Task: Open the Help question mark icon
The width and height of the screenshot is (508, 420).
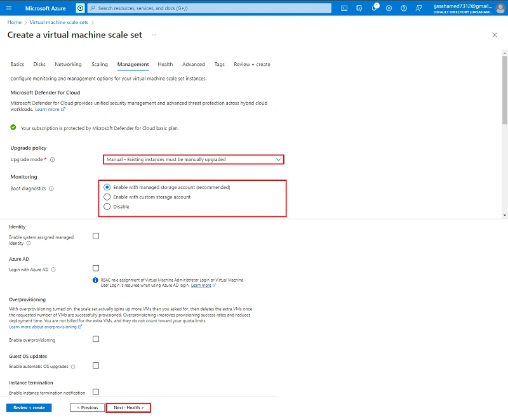Action: pos(404,8)
